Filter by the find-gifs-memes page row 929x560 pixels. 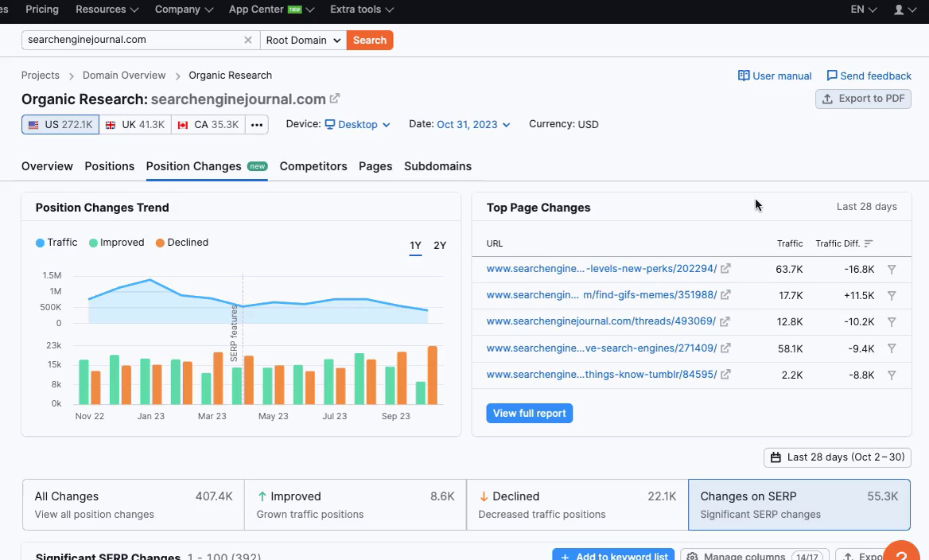pos(892,295)
